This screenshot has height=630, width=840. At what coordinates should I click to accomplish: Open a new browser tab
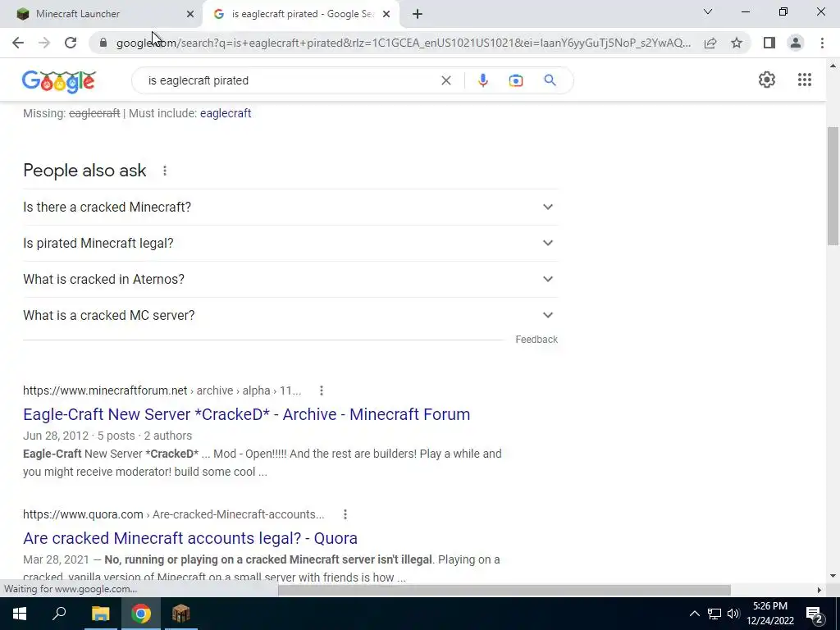pyautogui.click(x=418, y=14)
